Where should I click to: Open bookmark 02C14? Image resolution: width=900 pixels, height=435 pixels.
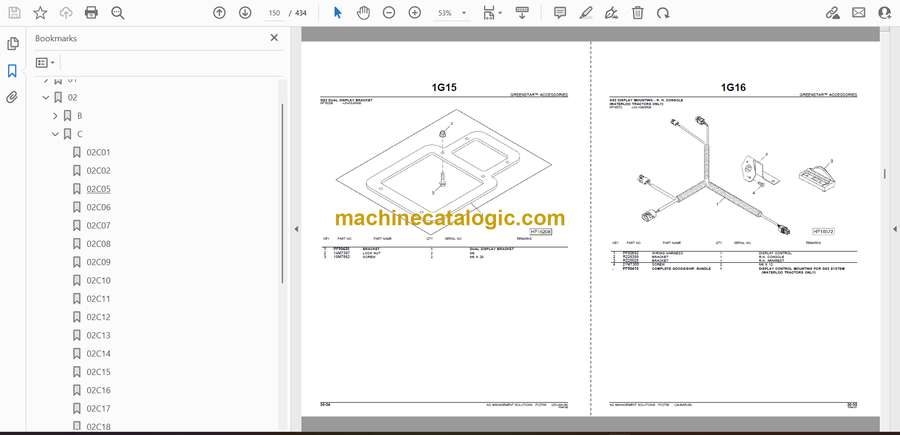click(99, 354)
